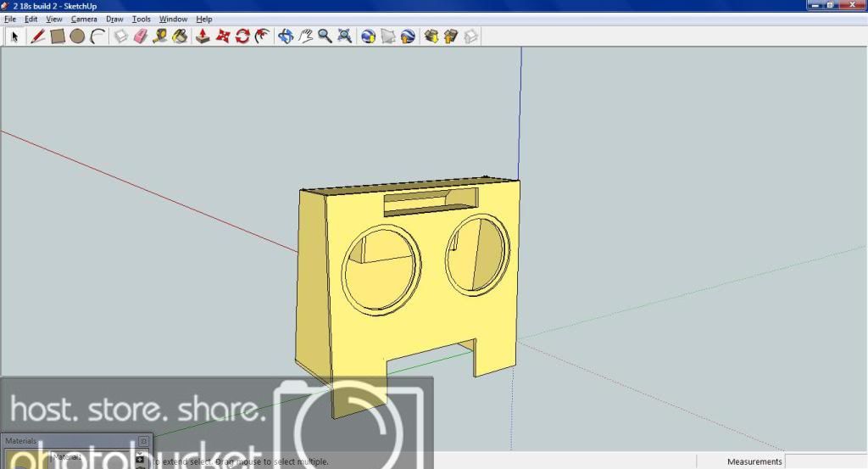
Task: Select the Rotate tool
Action: (242, 36)
